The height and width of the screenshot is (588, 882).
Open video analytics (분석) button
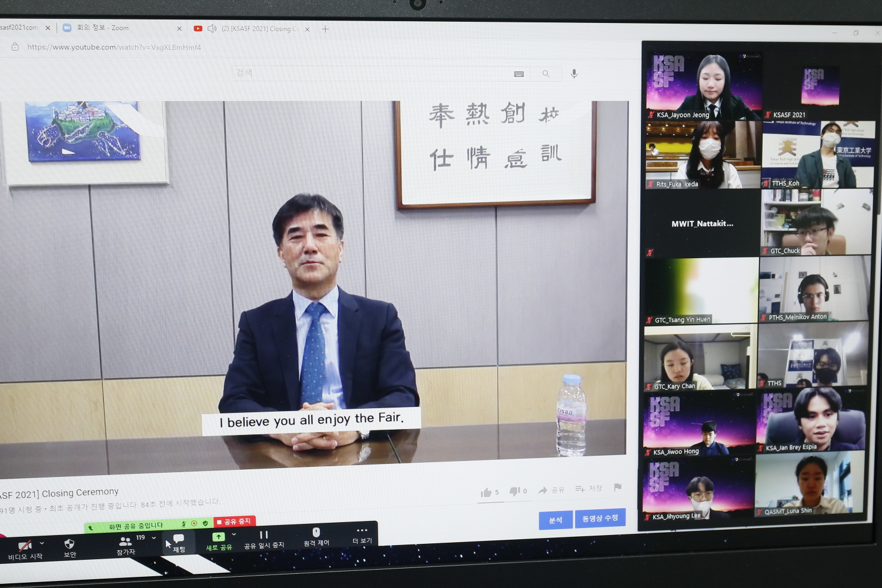point(556,520)
